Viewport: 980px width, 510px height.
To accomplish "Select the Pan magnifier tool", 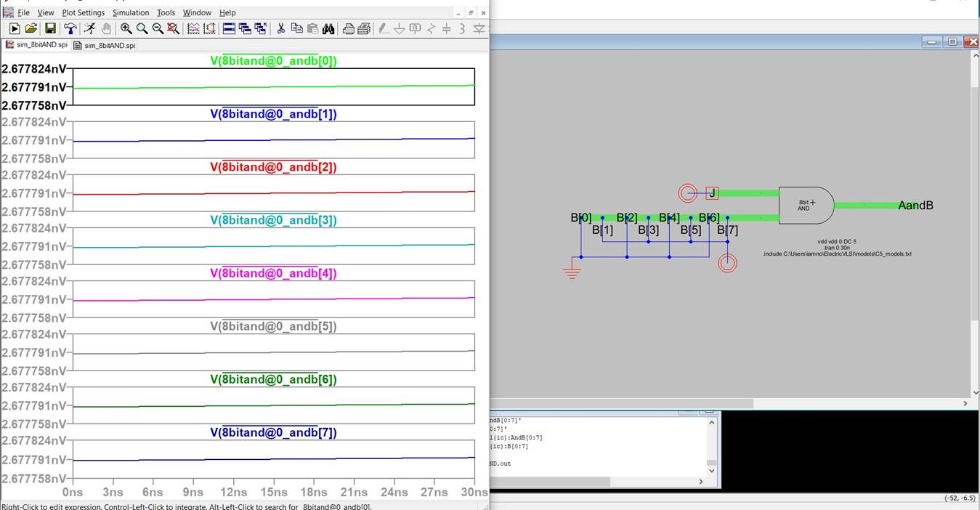I will tap(142, 28).
